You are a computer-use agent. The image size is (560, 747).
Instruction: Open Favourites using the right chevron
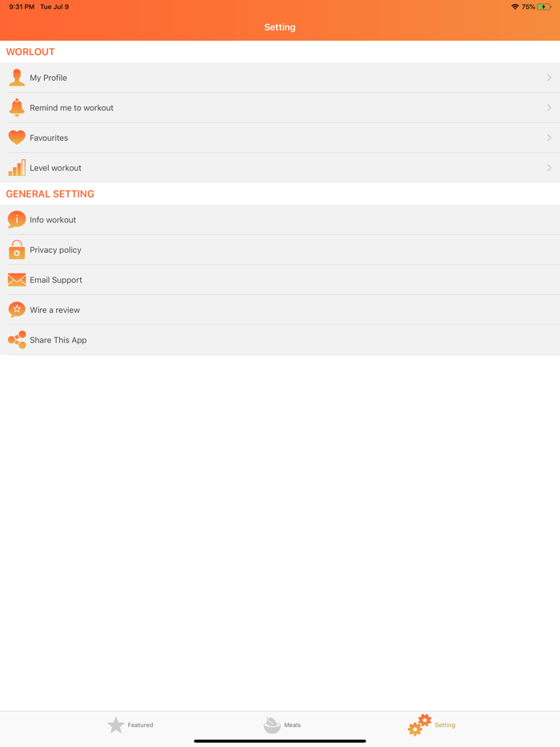[x=549, y=138]
